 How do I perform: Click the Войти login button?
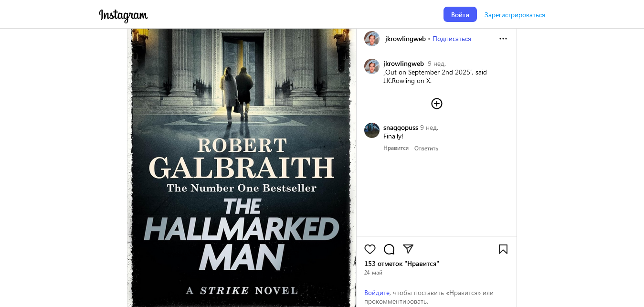click(x=460, y=14)
